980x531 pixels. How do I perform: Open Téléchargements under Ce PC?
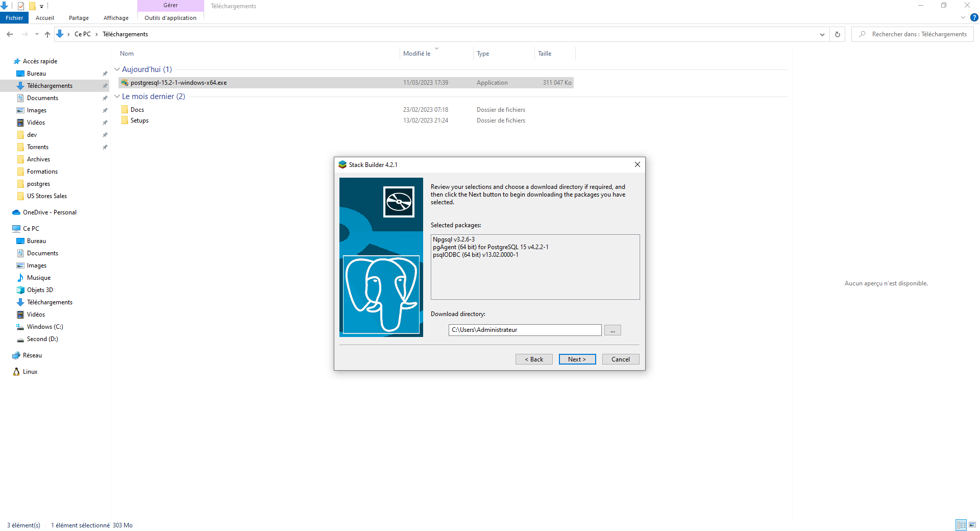(50, 302)
